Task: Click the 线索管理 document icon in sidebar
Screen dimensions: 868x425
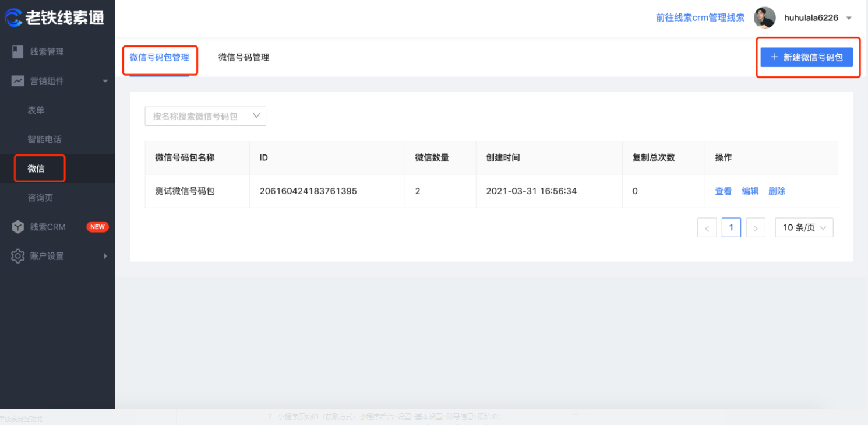Action: [18, 51]
